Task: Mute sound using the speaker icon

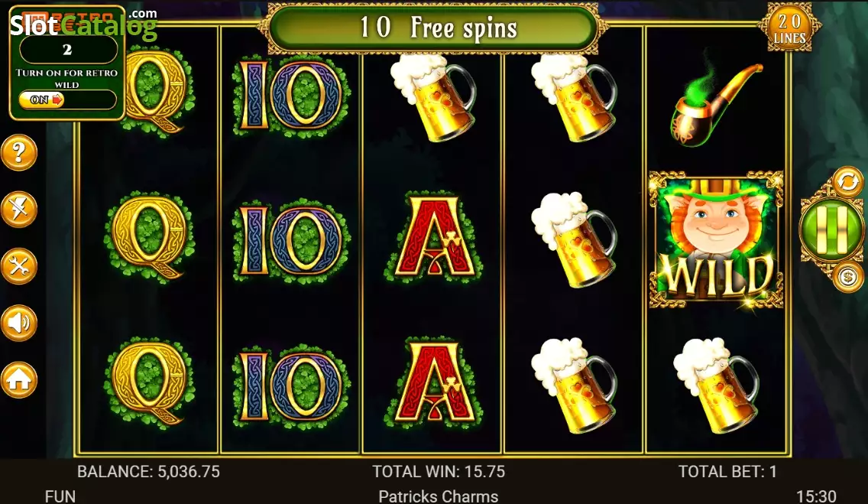Action: [x=19, y=323]
